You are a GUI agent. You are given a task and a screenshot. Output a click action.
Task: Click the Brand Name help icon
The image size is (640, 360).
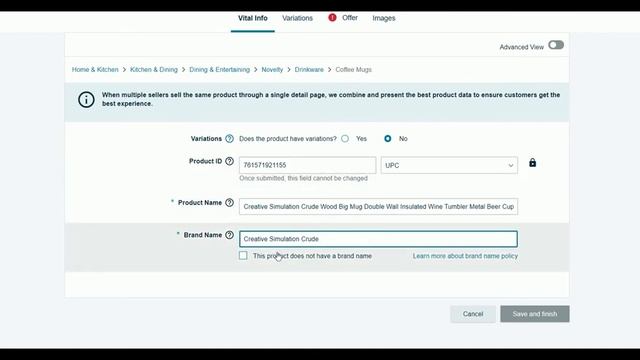point(229,235)
